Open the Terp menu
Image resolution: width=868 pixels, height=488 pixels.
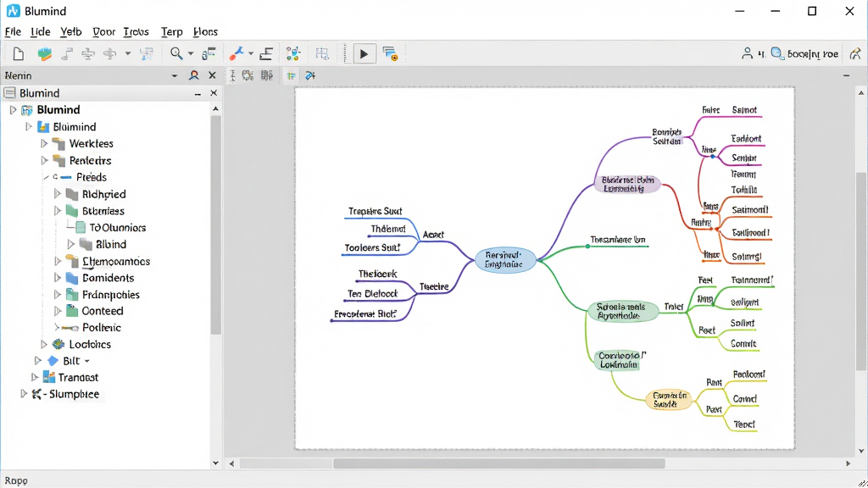point(171,31)
